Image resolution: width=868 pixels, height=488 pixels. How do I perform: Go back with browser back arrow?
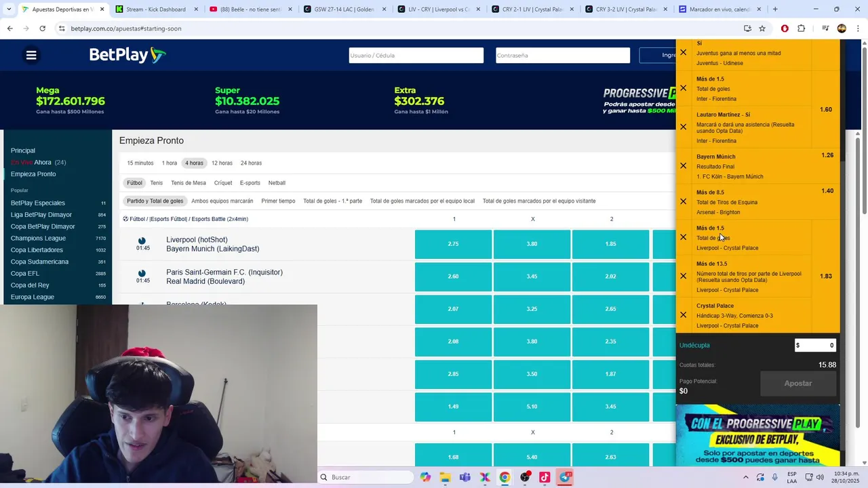tap(9, 28)
